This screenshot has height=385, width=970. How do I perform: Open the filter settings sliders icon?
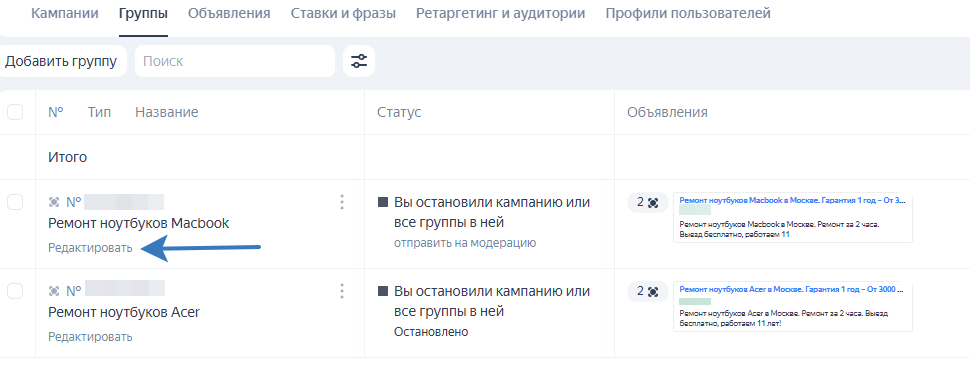(359, 61)
